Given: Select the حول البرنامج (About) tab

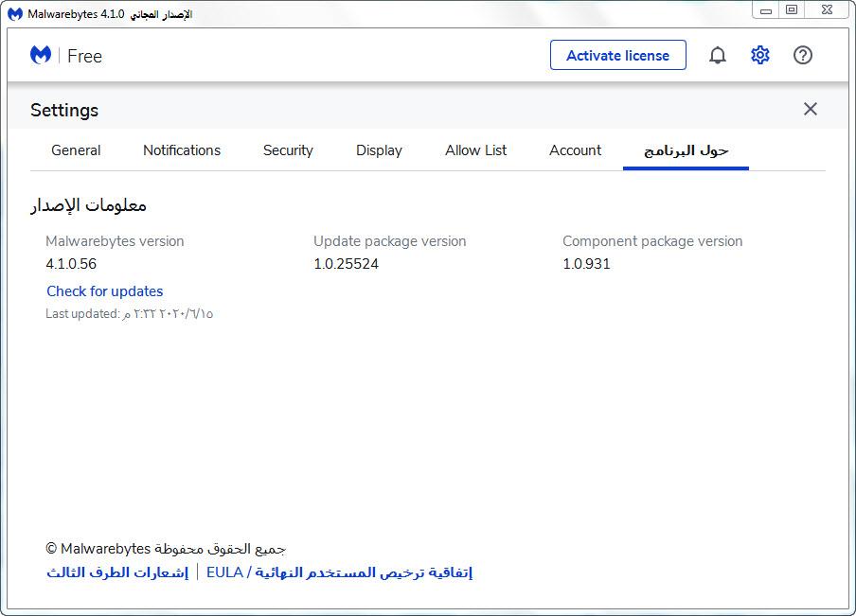Looking at the screenshot, I should (687, 150).
